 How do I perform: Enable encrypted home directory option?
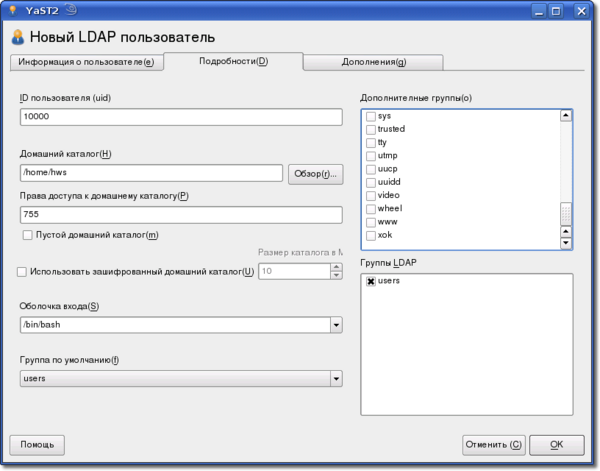[x=22, y=271]
